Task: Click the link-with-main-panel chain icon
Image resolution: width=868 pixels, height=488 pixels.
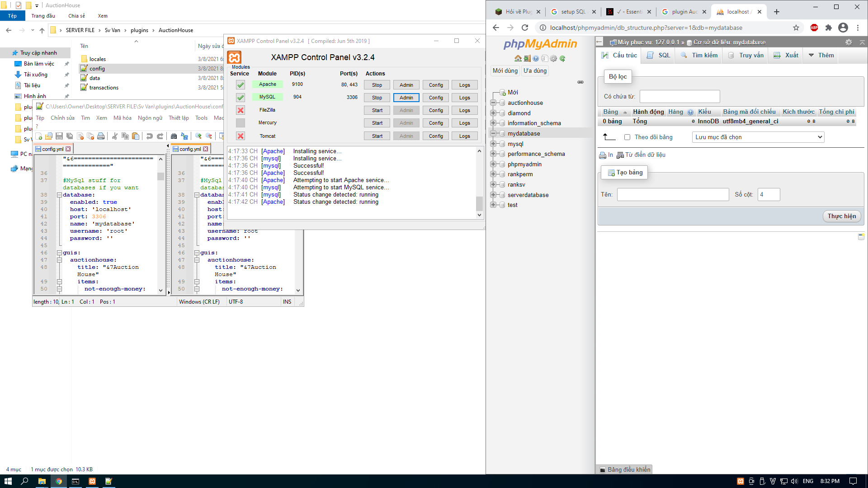Action: pos(580,82)
